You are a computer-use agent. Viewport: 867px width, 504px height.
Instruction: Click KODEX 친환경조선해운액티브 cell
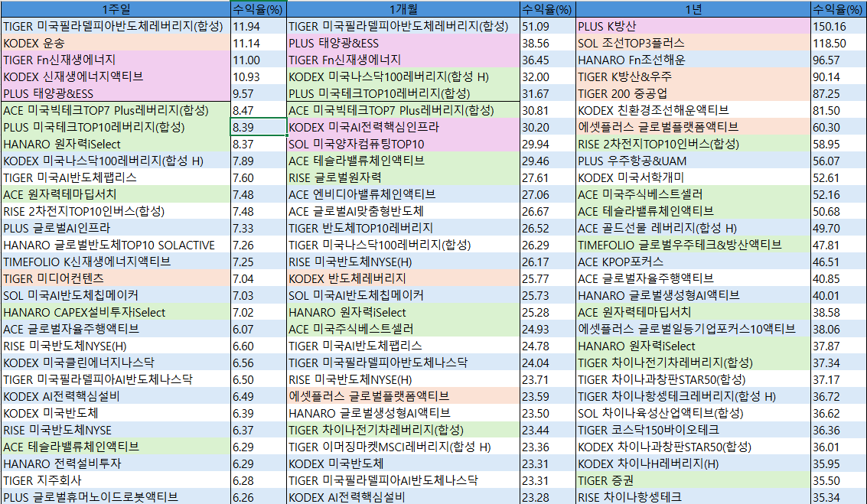pyautogui.click(x=693, y=111)
